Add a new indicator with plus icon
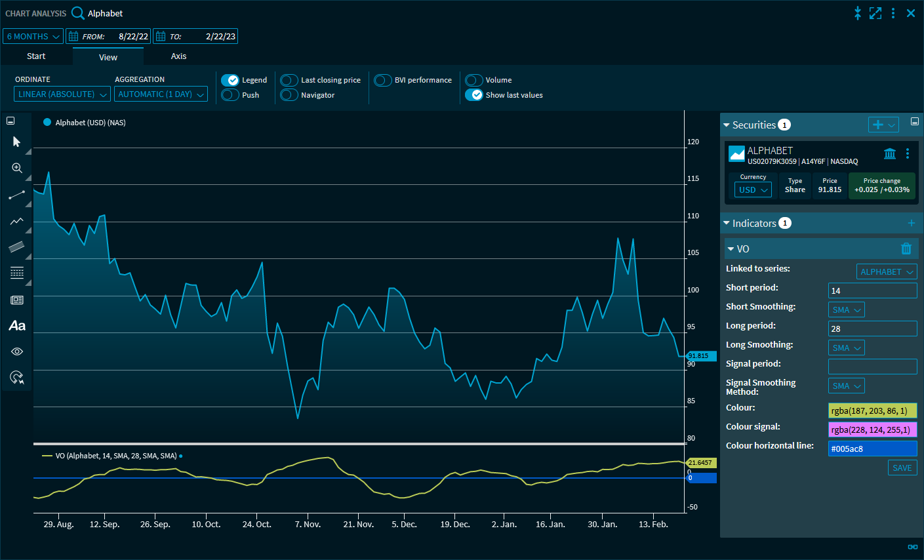The height and width of the screenshot is (560, 924). pos(911,224)
